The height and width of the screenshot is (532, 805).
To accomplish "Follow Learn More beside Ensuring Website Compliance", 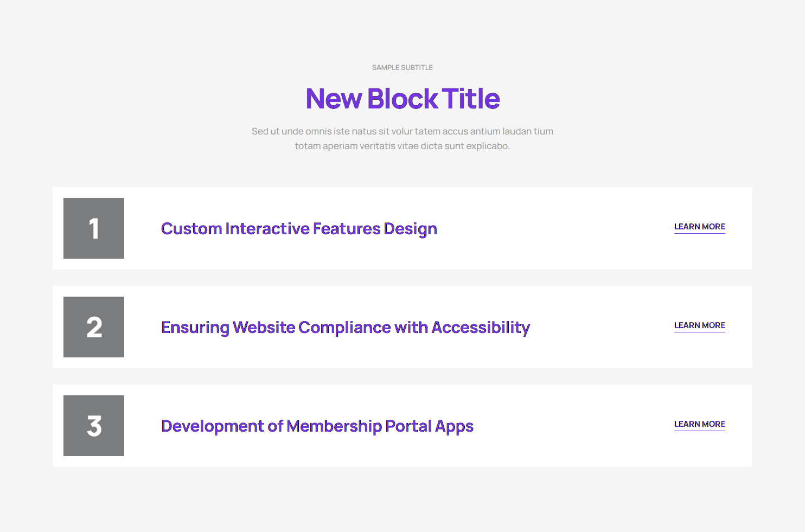I will (699, 325).
